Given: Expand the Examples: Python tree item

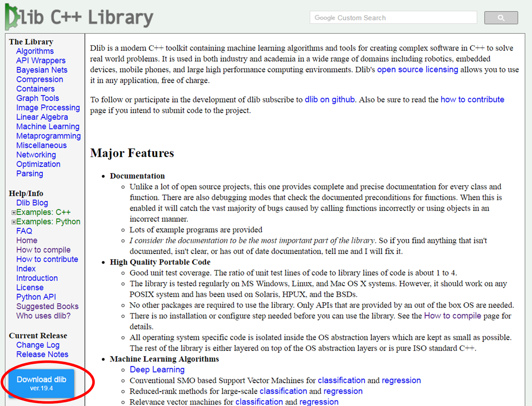Looking at the screenshot, I should (13, 222).
